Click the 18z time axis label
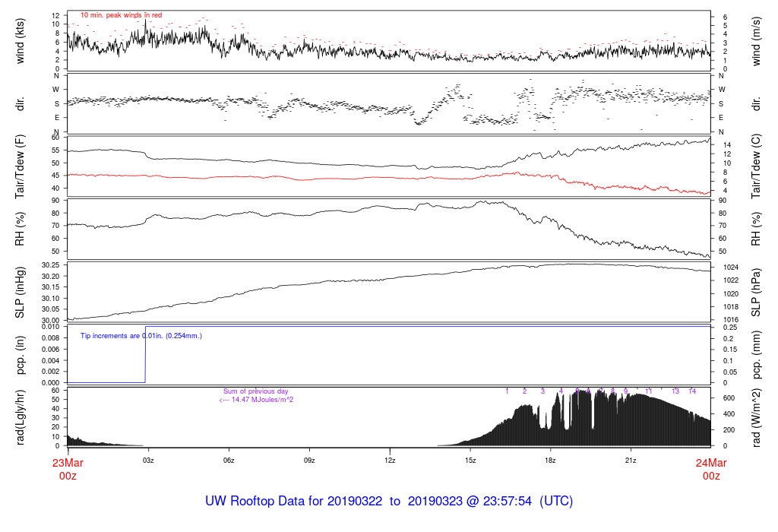This screenshot has height=532, width=778. point(550,461)
